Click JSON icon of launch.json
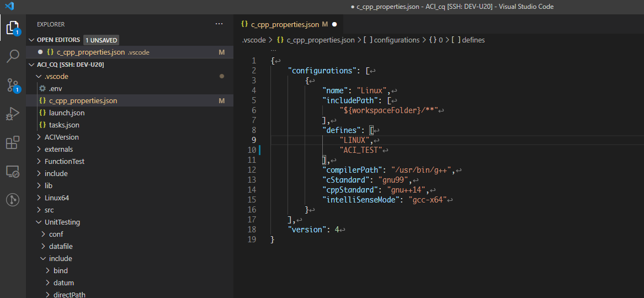The height and width of the screenshot is (298, 644). [42, 113]
